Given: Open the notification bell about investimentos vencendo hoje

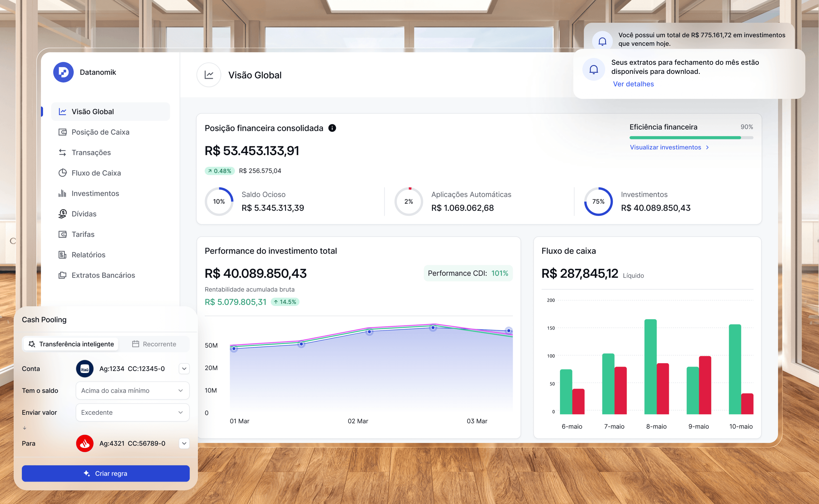Looking at the screenshot, I should pyautogui.click(x=602, y=42).
